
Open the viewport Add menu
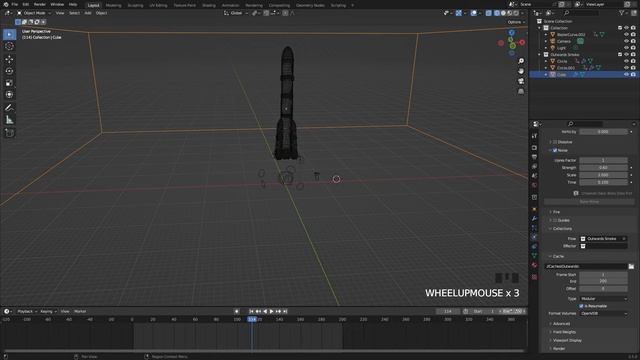[x=88, y=13]
